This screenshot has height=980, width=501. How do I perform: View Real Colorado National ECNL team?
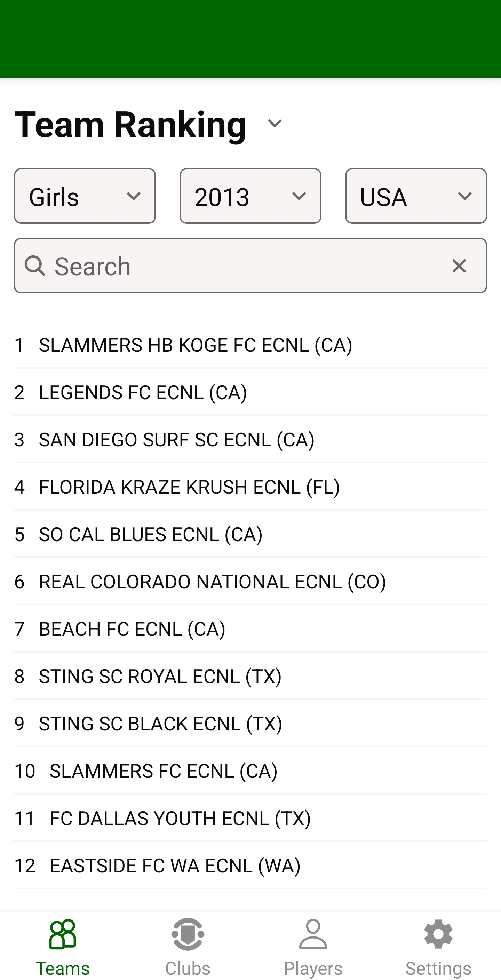pos(212,582)
